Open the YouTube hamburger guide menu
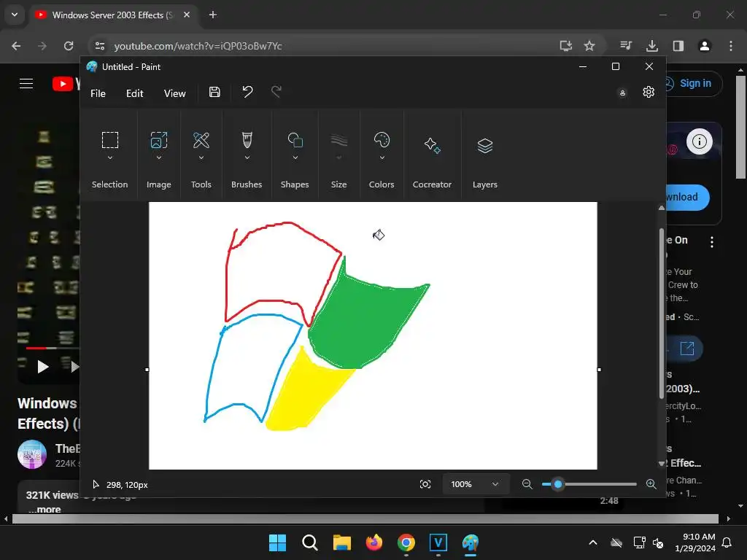747x560 pixels. tap(26, 83)
